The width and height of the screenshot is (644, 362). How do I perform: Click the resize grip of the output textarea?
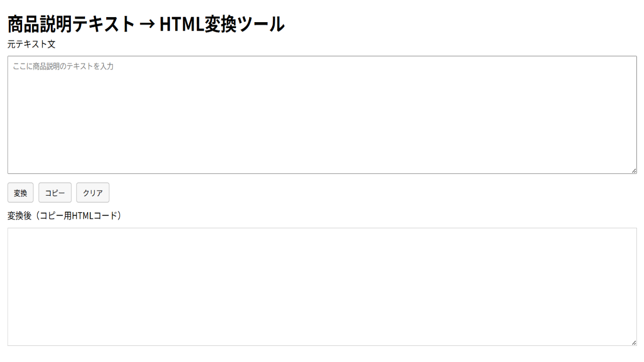coord(633,342)
